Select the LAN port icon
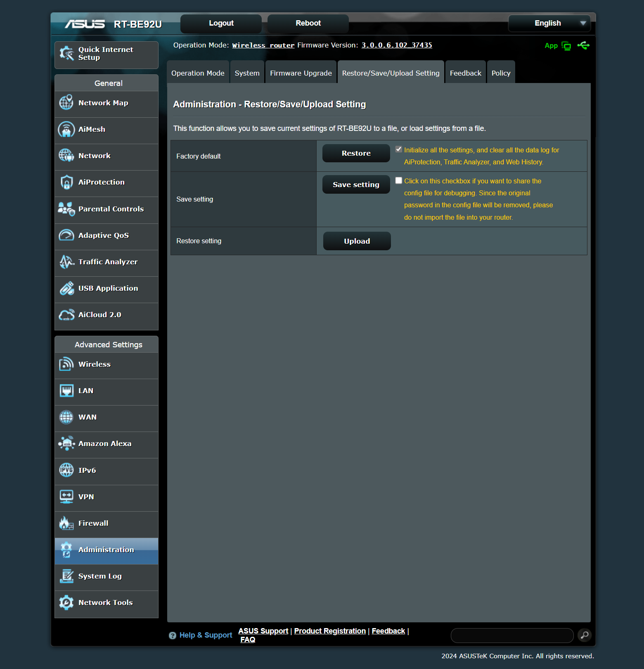Image resolution: width=644 pixels, height=669 pixels. click(x=66, y=391)
